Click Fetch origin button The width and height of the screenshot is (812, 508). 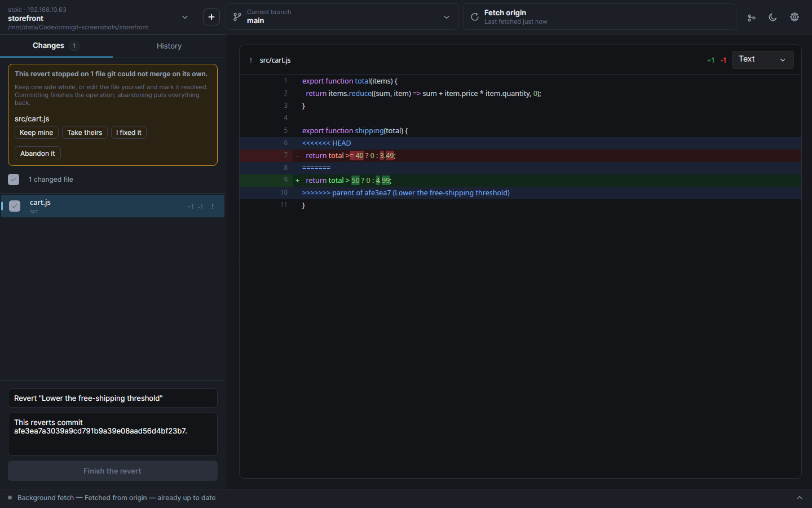(x=599, y=17)
